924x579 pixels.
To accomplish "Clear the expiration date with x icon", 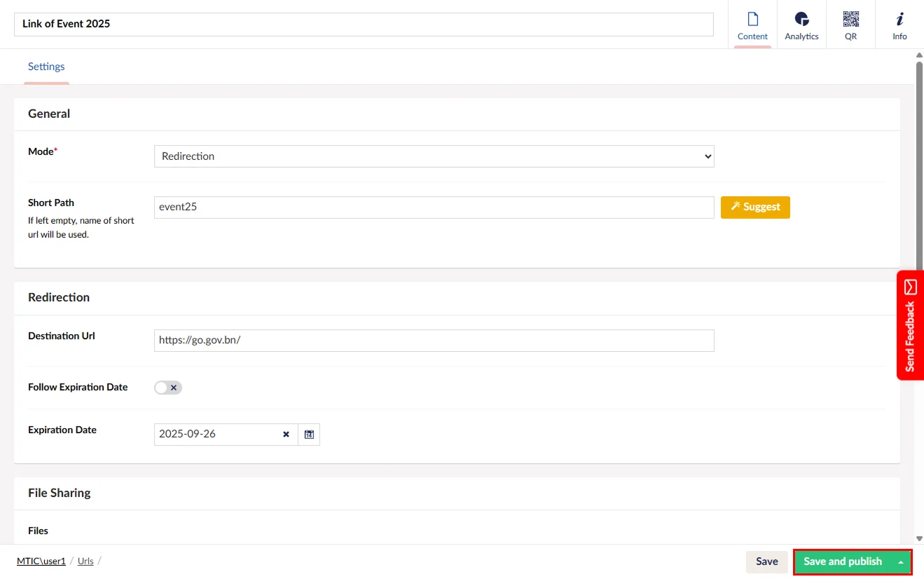I will pyautogui.click(x=286, y=435).
